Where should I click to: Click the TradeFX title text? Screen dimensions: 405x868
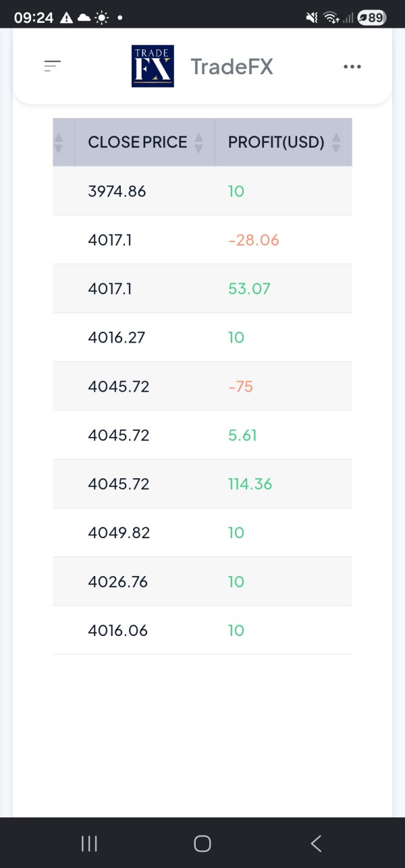click(232, 67)
